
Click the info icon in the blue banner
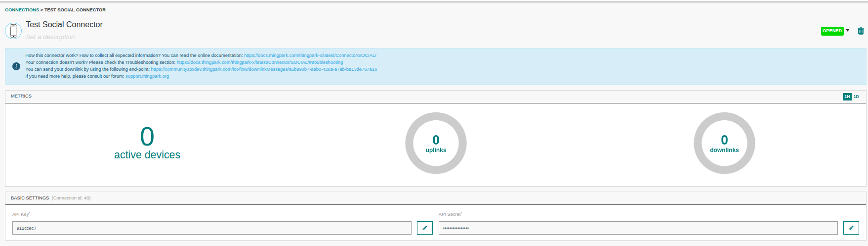[16, 66]
